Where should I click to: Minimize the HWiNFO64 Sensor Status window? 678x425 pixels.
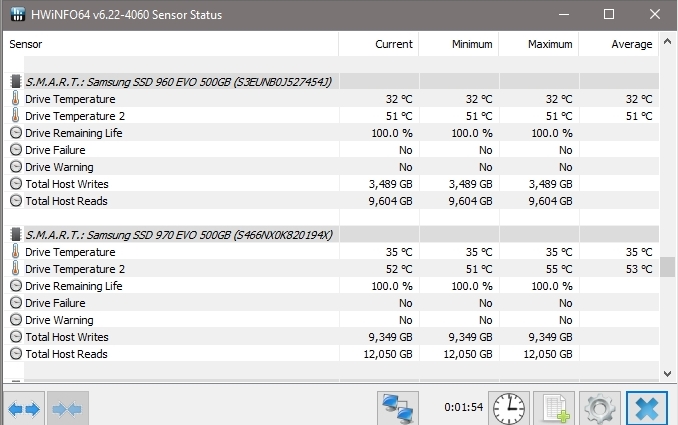click(x=564, y=14)
